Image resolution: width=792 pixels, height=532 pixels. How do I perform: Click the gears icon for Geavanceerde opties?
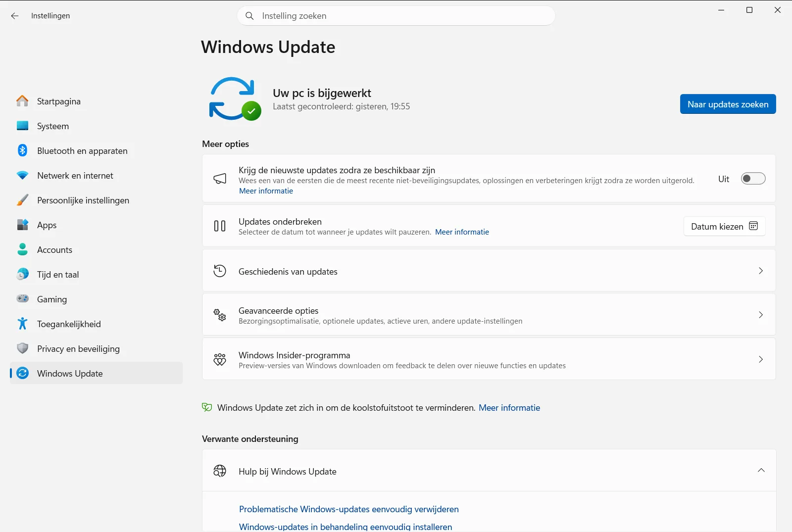220,315
